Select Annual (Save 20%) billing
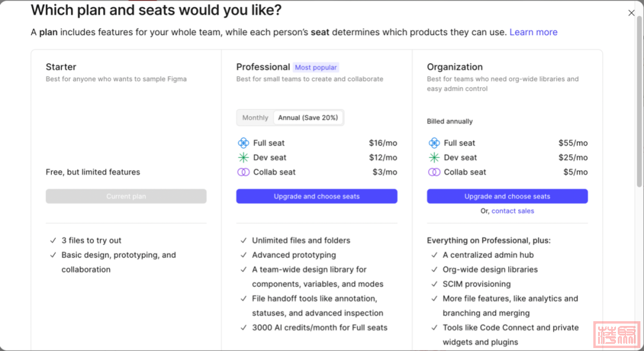Image resolution: width=644 pixels, height=351 pixels. coord(308,118)
